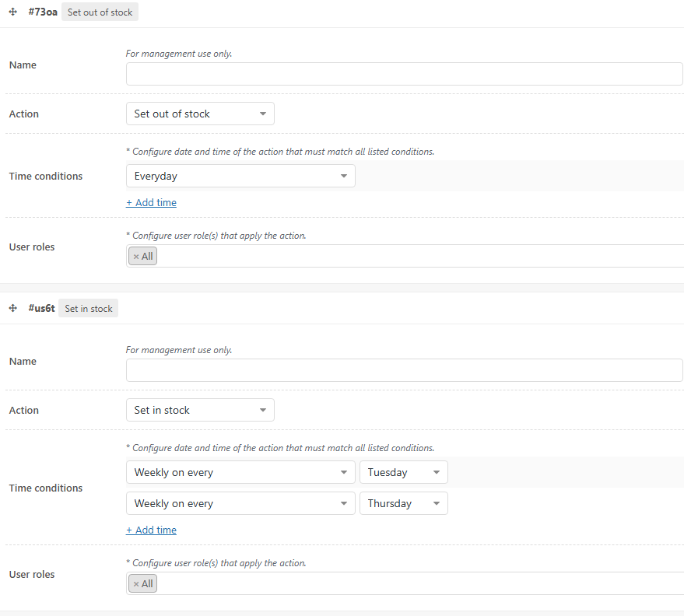Click the 'Set in stock' header badge

tap(88, 309)
